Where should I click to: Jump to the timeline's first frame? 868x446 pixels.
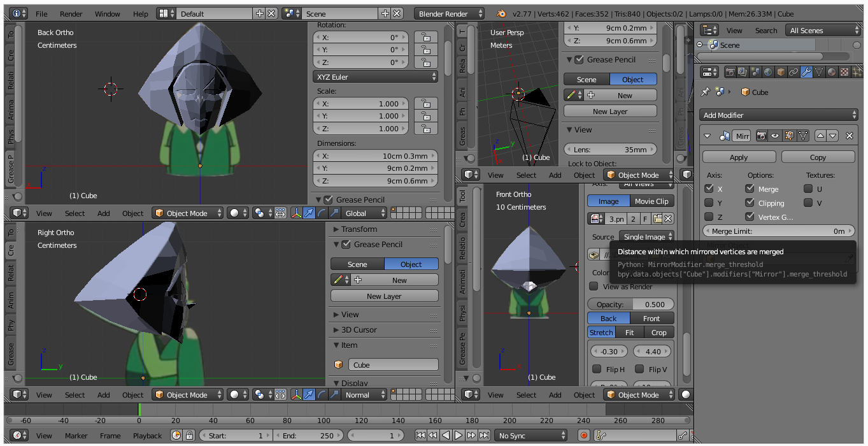coord(420,435)
